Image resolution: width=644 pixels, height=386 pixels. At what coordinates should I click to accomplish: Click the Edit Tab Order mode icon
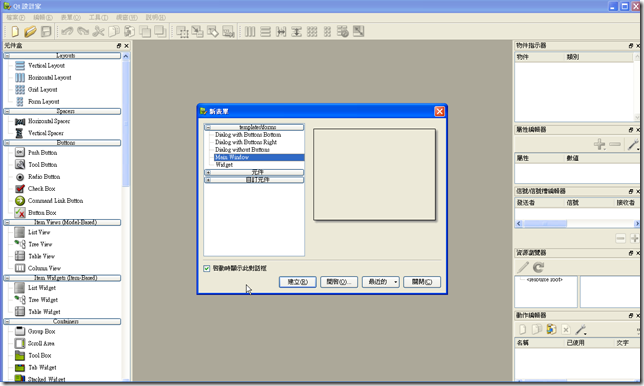click(x=228, y=31)
